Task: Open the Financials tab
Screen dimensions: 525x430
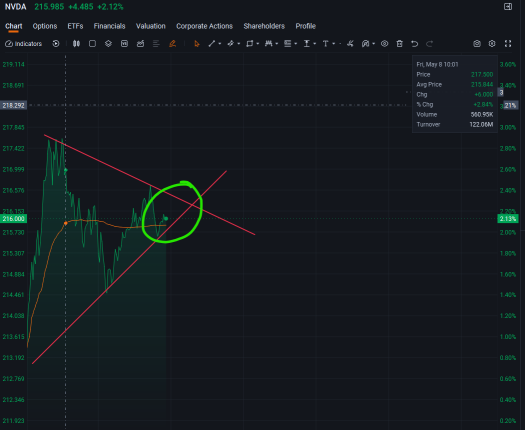Action: (x=109, y=26)
